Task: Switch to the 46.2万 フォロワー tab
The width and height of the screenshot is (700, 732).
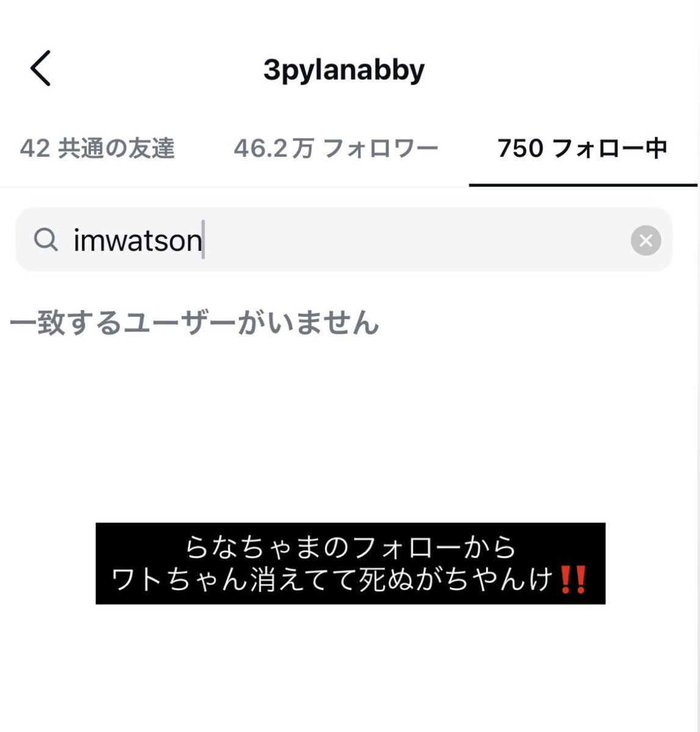Action: [336, 148]
